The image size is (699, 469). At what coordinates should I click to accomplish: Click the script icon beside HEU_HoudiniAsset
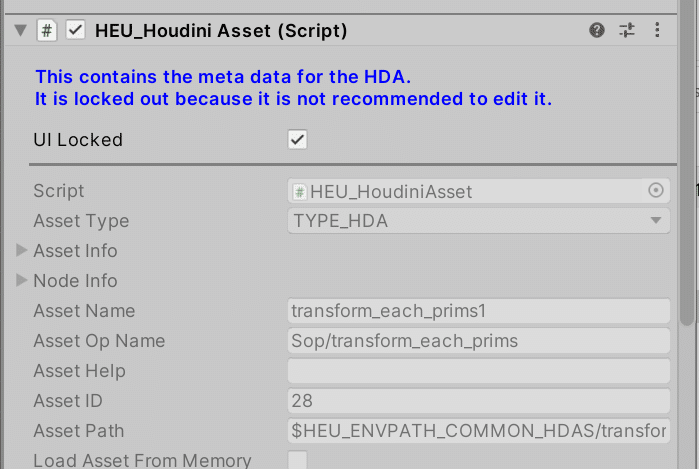coord(300,192)
